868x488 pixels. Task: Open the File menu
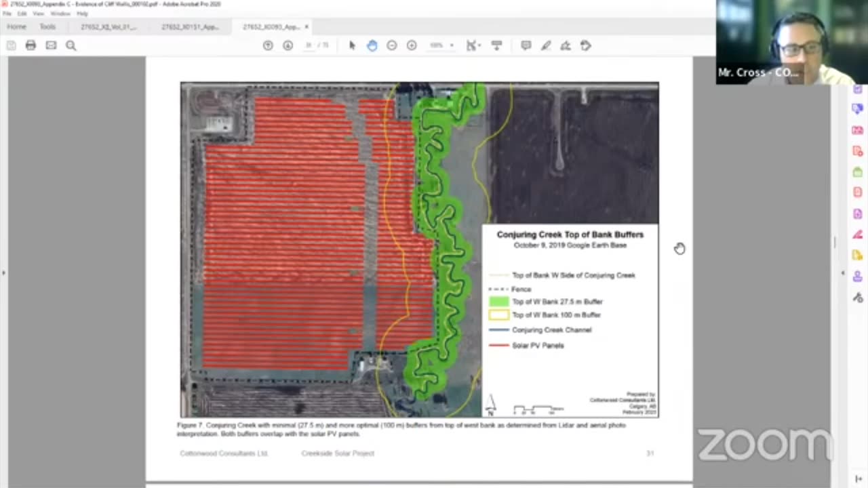point(7,14)
